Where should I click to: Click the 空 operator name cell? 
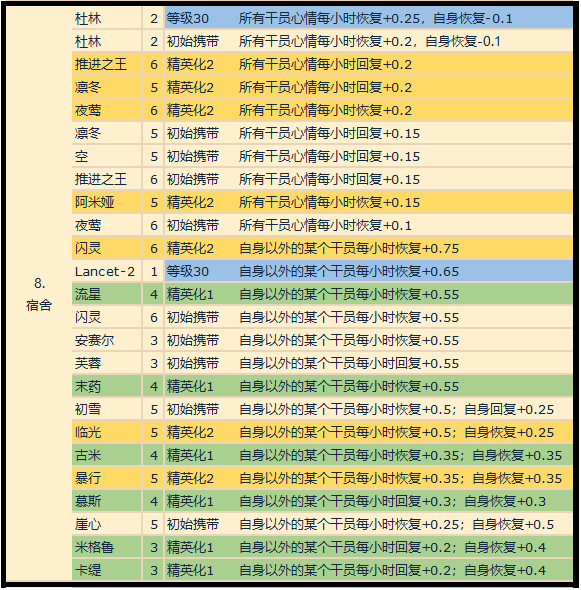pos(107,156)
